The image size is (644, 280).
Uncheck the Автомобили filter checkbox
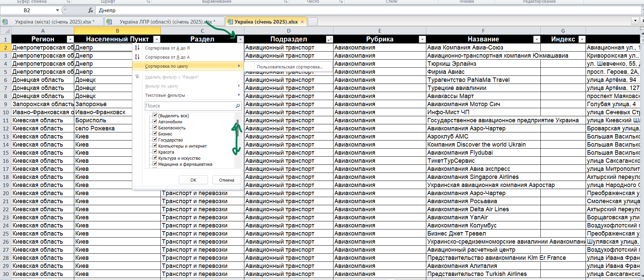[x=155, y=121]
